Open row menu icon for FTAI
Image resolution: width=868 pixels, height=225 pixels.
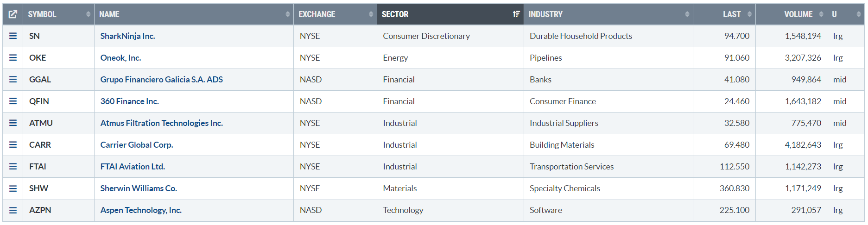point(13,167)
